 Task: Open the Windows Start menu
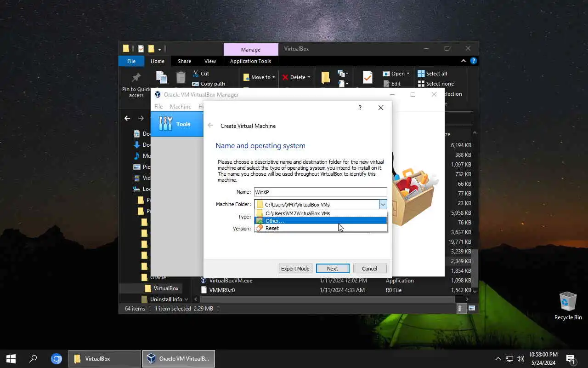pyautogui.click(x=11, y=359)
